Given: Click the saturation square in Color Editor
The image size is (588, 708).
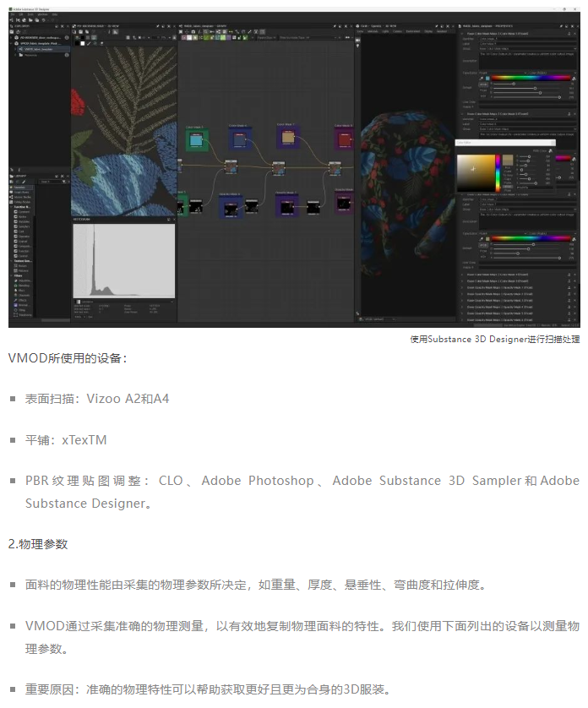Looking at the screenshot, I should (x=476, y=173).
